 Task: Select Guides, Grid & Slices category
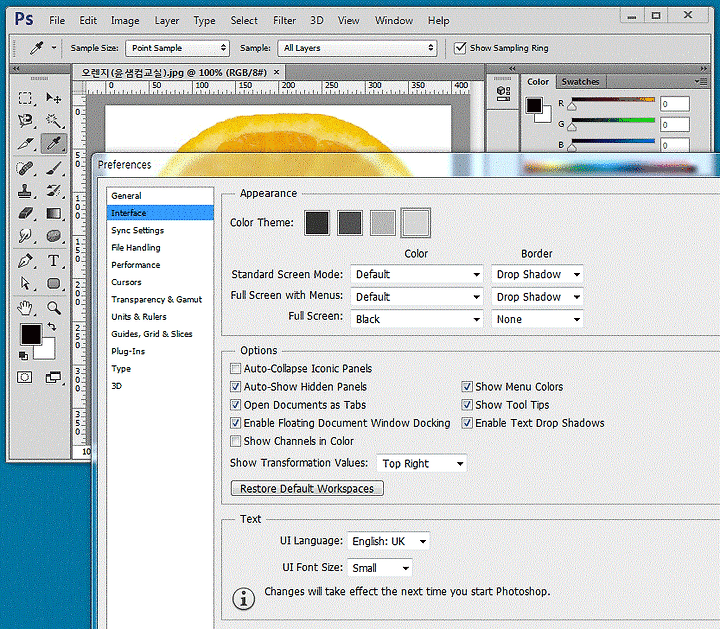click(x=160, y=334)
